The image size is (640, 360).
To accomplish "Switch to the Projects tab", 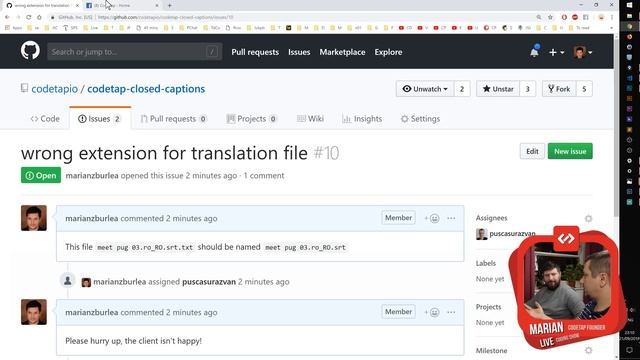I will pyautogui.click(x=251, y=119).
